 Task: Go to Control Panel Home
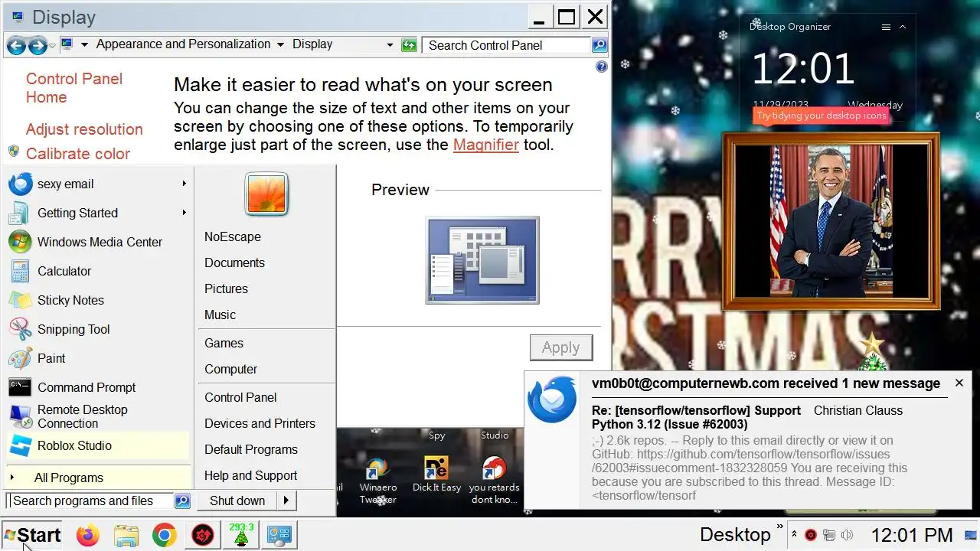(74, 88)
